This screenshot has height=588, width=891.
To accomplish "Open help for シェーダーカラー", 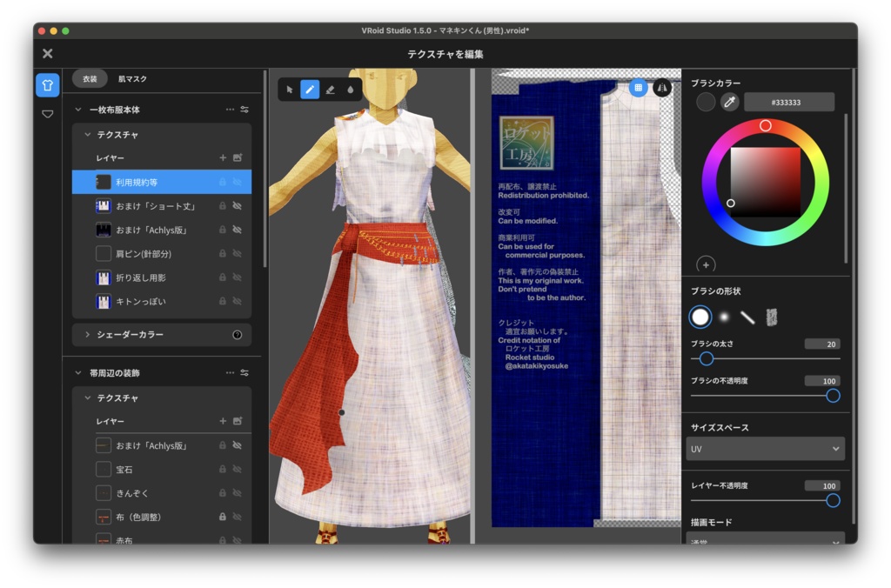I will pyautogui.click(x=238, y=335).
